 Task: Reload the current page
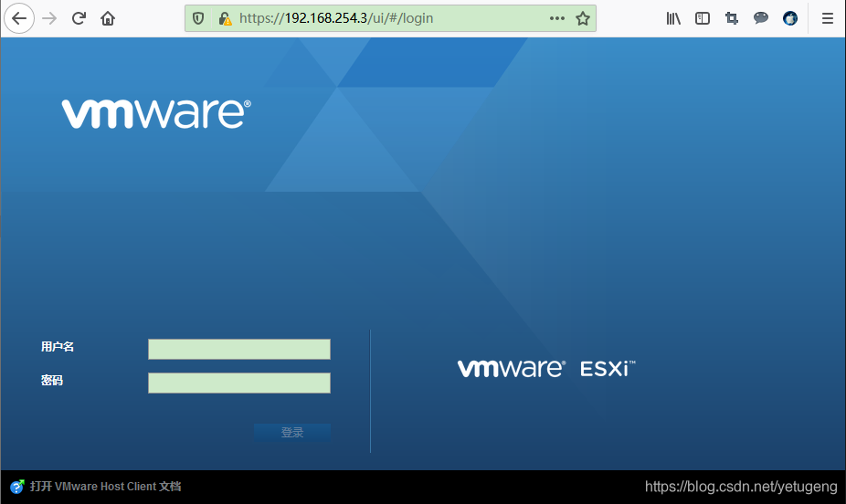[x=79, y=18]
